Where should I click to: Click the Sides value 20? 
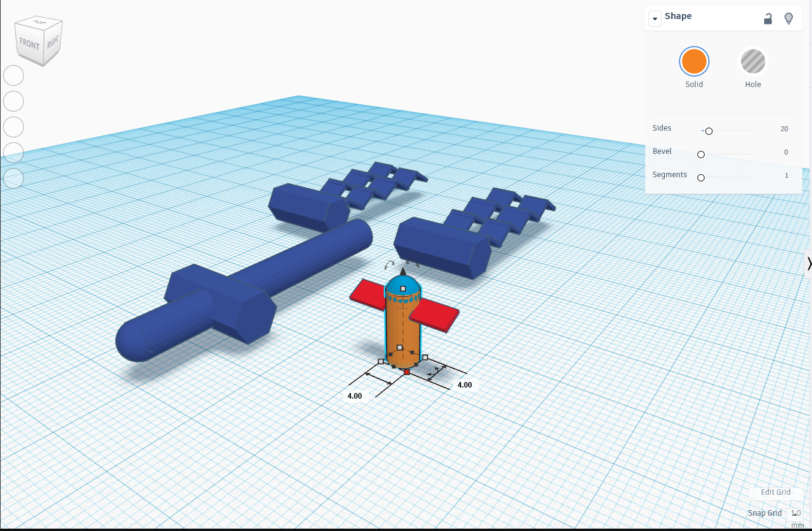784,129
